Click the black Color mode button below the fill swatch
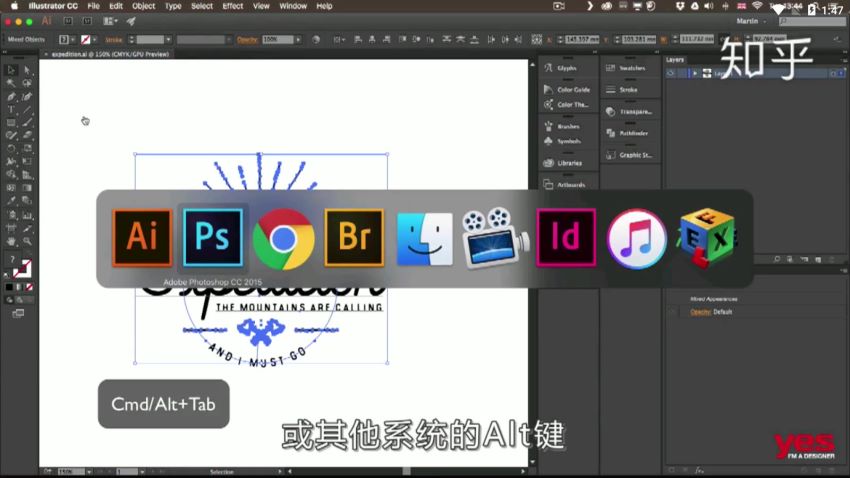The width and height of the screenshot is (850, 478). (x=9, y=287)
